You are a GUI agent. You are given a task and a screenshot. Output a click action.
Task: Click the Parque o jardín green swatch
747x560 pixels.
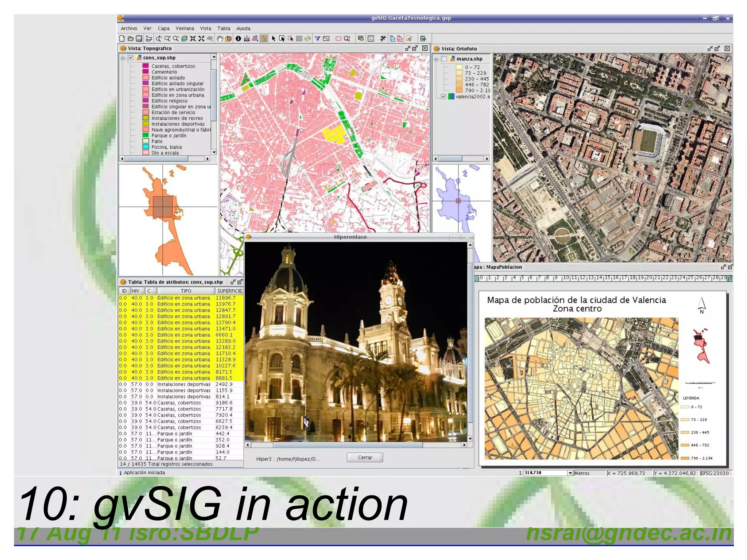click(x=146, y=135)
